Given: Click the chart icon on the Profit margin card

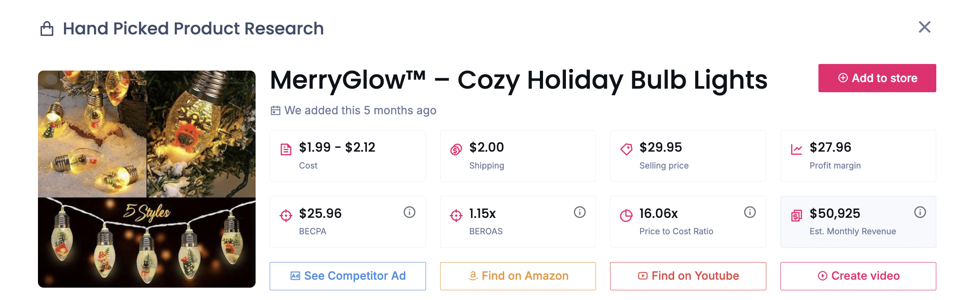Looking at the screenshot, I should [796, 149].
